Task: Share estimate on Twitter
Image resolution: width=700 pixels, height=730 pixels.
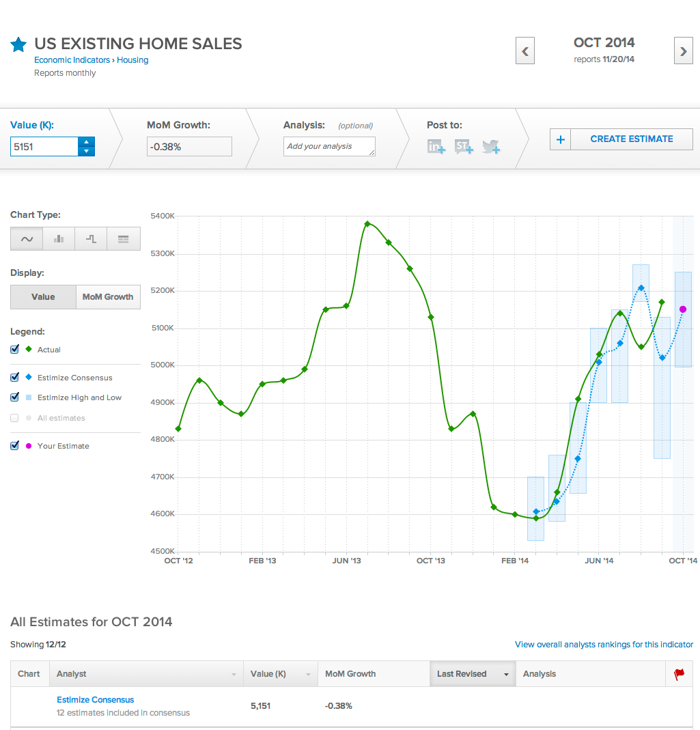Action: pos(490,145)
